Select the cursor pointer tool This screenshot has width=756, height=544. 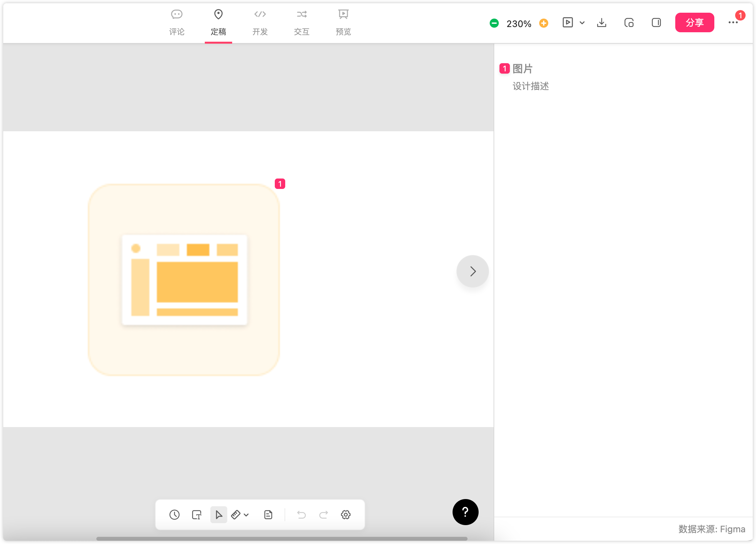coord(219,515)
